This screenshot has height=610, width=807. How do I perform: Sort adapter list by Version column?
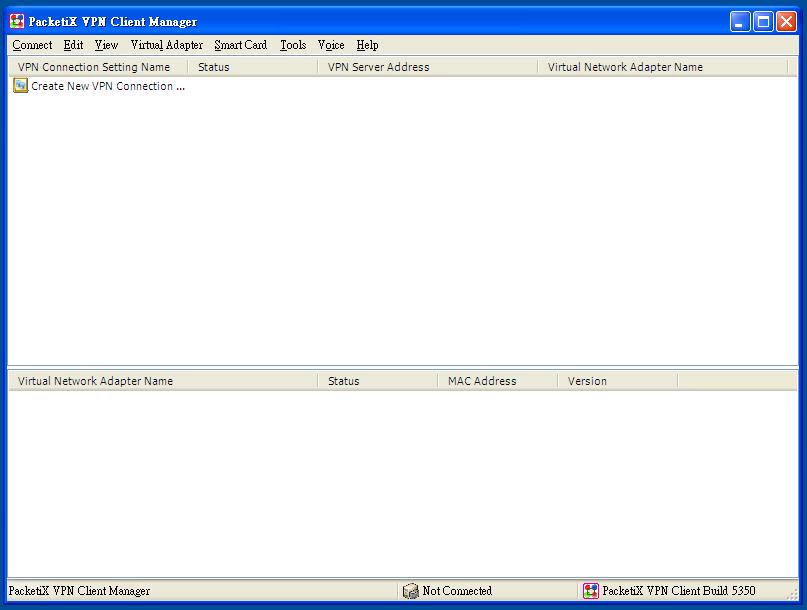point(618,381)
